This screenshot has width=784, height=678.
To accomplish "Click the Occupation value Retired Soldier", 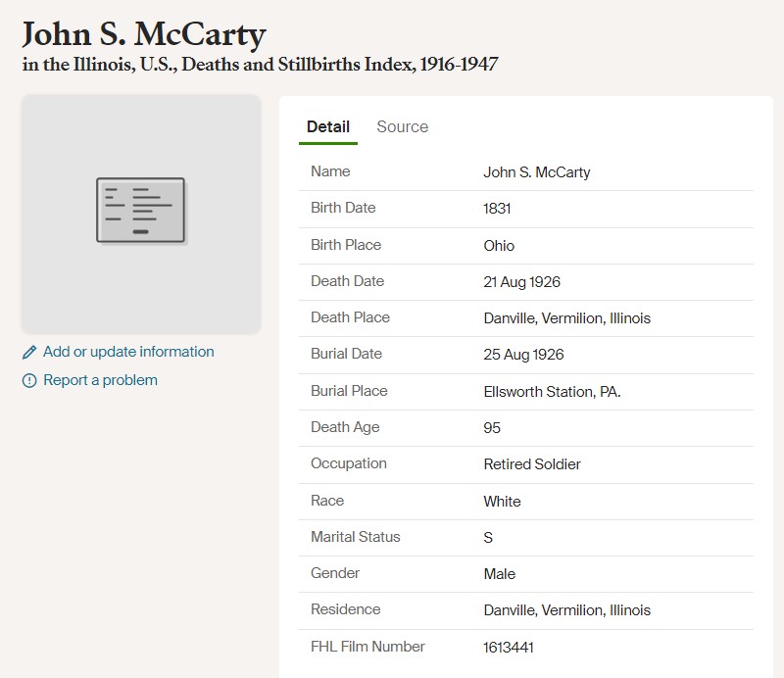I will click(x=532, y=464).
